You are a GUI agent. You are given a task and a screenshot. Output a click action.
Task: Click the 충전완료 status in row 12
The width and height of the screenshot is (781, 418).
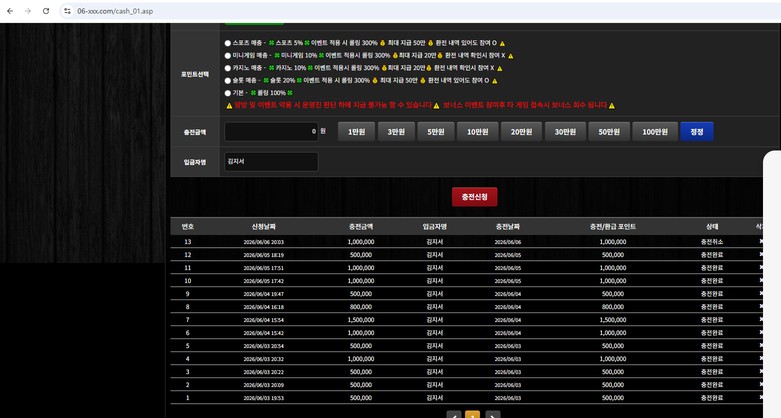click(x=712, y=255)
